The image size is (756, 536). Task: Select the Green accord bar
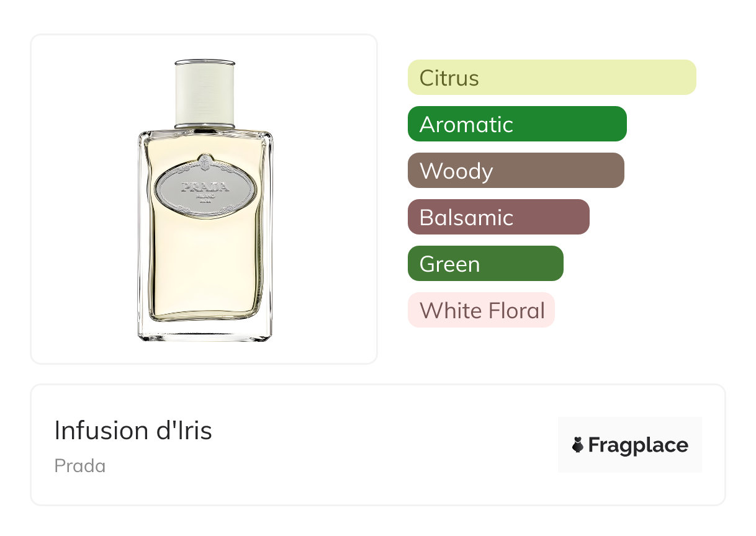click(485, 264)
